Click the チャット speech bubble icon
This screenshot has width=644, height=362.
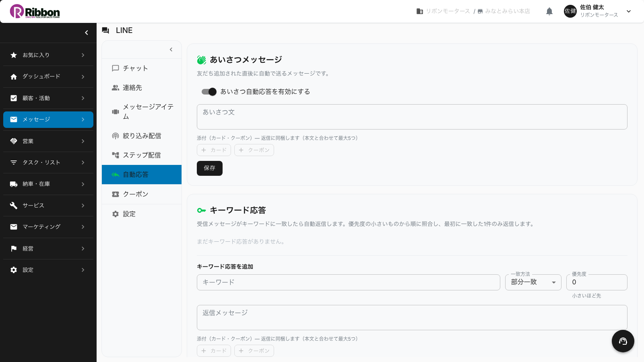coord(116,68)
